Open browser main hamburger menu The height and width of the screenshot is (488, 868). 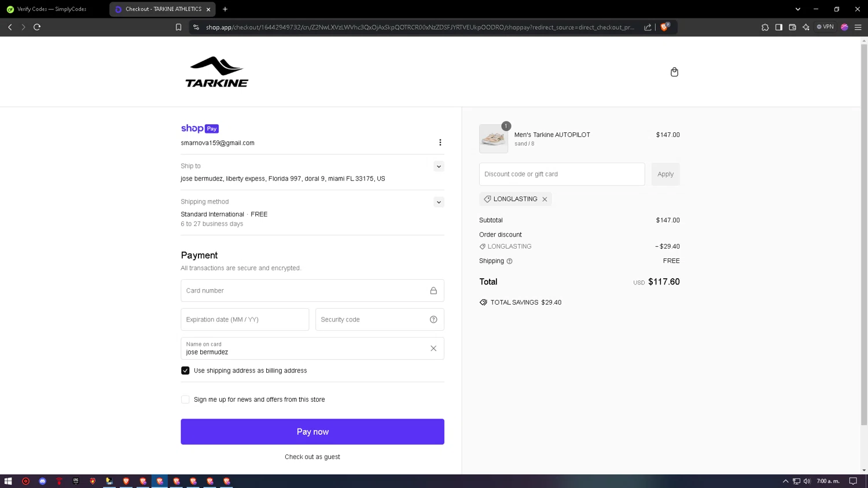858,27
